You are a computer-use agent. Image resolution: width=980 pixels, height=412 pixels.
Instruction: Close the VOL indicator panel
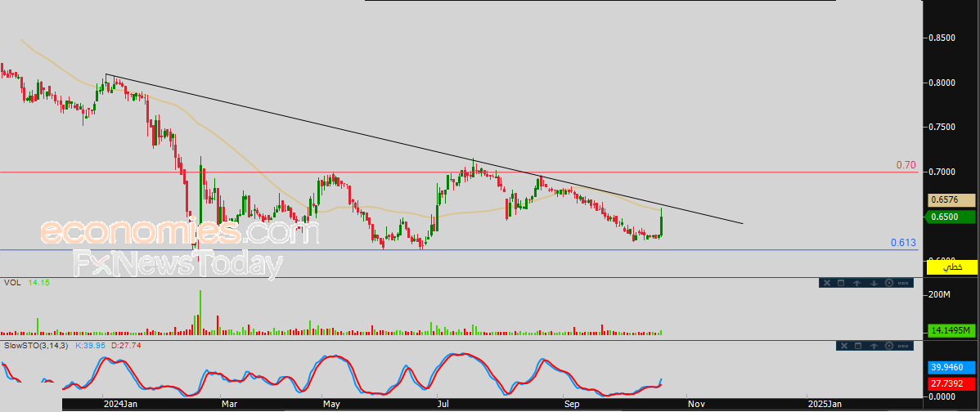[825, 283]
